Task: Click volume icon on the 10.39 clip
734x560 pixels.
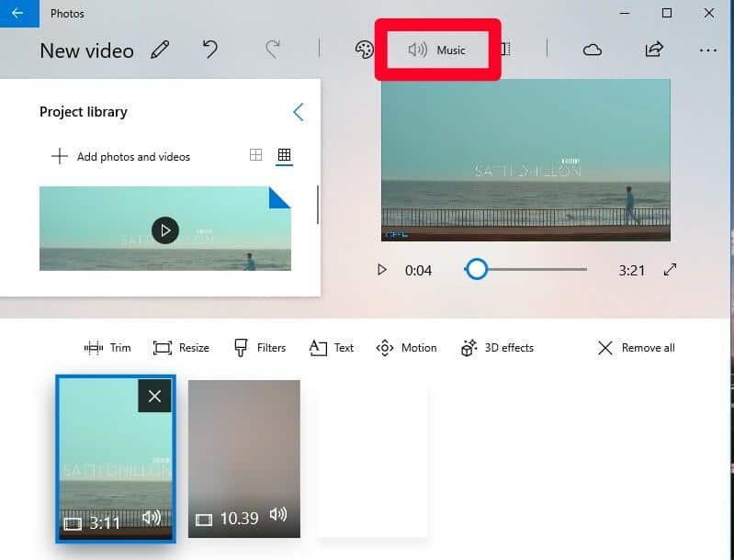Action: pyautogui.click(x=278, y=514)
